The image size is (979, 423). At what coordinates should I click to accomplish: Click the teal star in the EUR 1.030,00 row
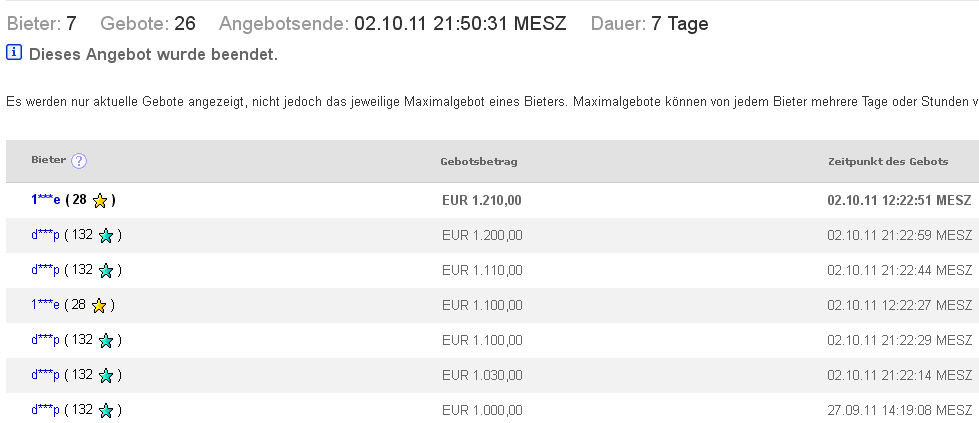[106, 376]
